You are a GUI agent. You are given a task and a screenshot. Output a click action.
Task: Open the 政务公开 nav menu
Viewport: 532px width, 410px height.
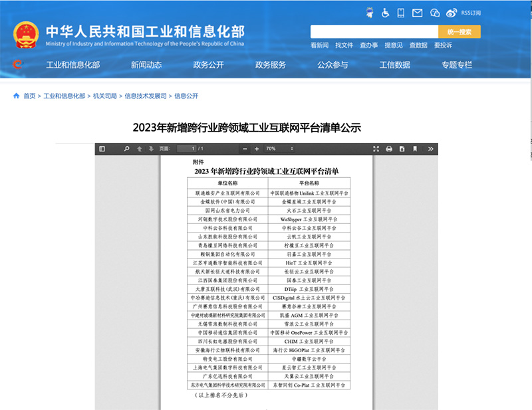[x=208, y=64]
